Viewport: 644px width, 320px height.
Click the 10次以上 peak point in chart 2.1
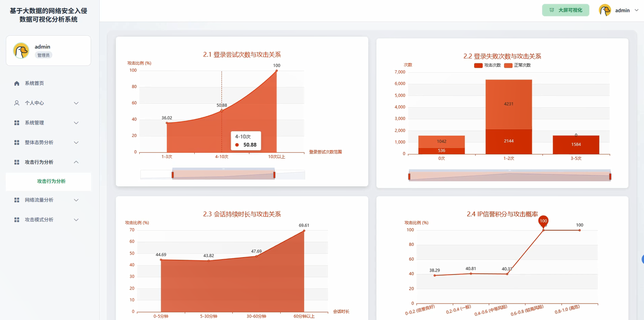point(277,70)
